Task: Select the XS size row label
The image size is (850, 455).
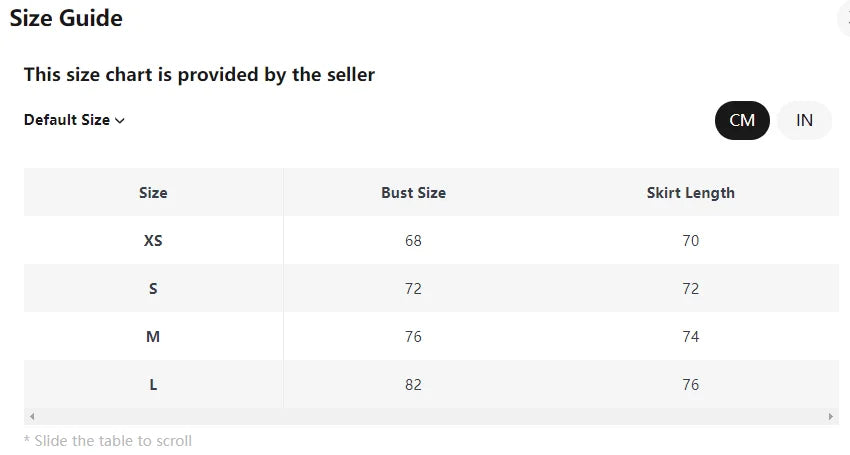Action: point(153,241)
